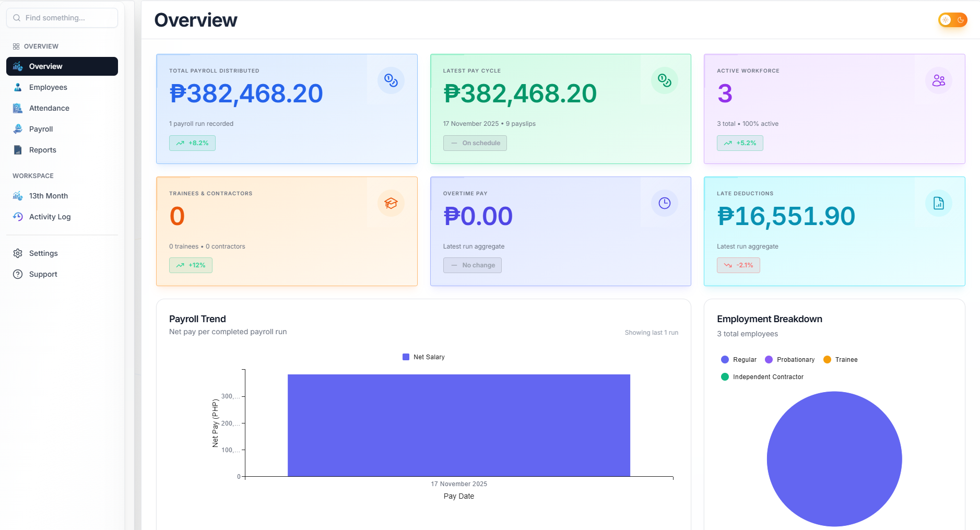Click the document icon on Late Deductions card
The image size is (980, 530).
pos(939,203)
